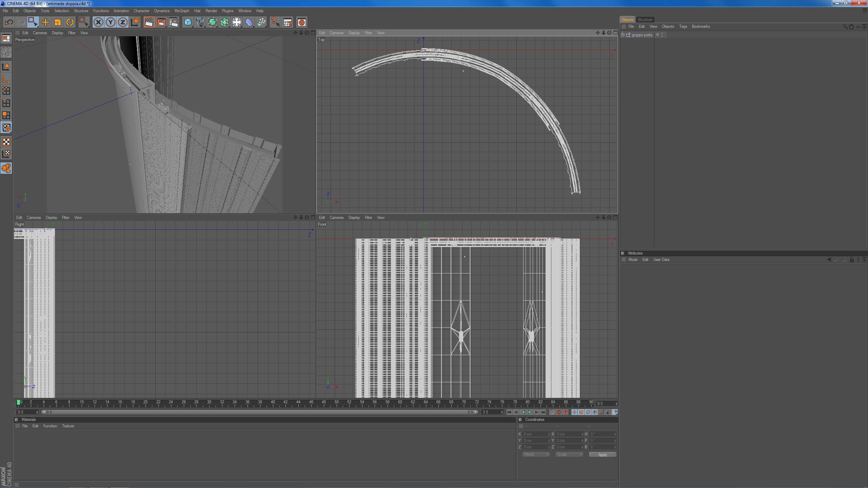Click the Undo arrow icon
Screen dimensions: 868x488
tap(9, 22)
